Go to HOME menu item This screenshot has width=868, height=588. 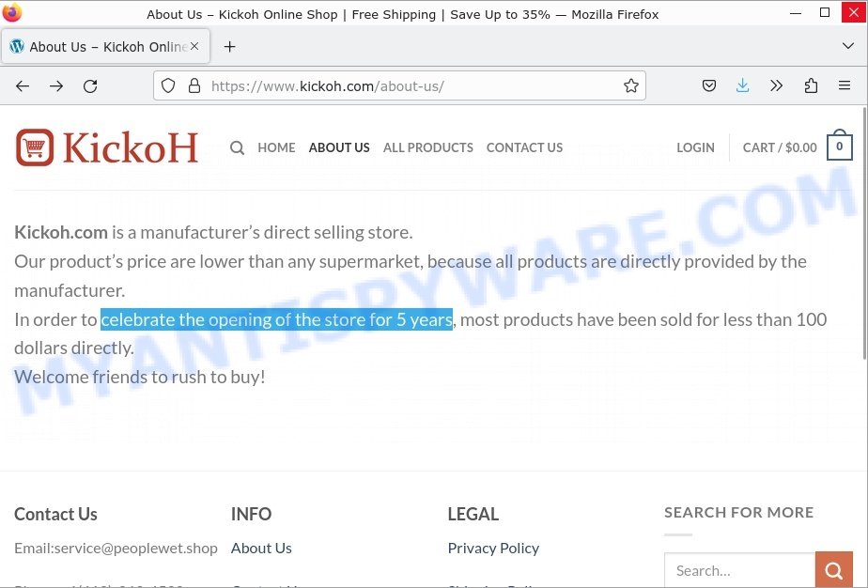click(276, 147)
